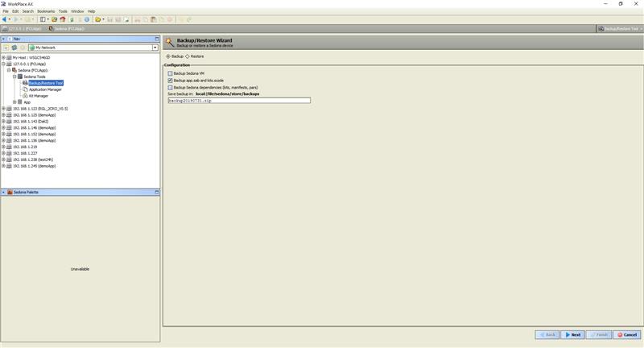The width and height of the screenshot is (644, 348).
Task: Uncheck Backup app.sab and kits.scode
Action: coord(170,81)
